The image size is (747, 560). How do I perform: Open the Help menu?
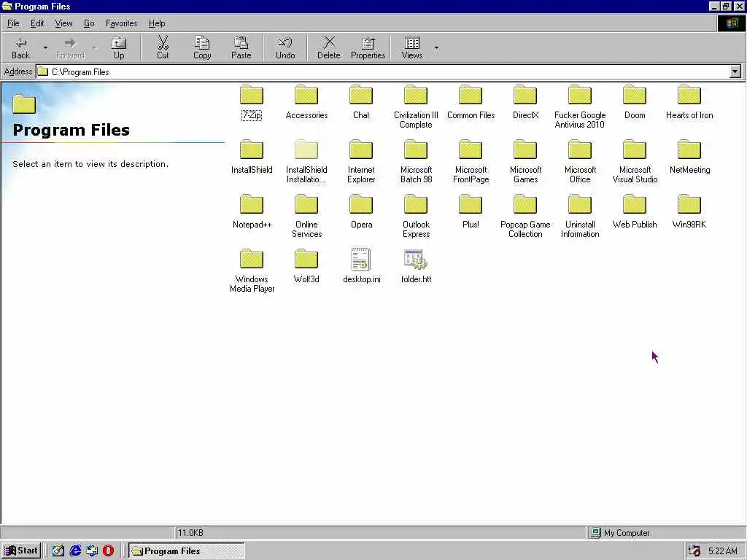[x=157, y=23]
